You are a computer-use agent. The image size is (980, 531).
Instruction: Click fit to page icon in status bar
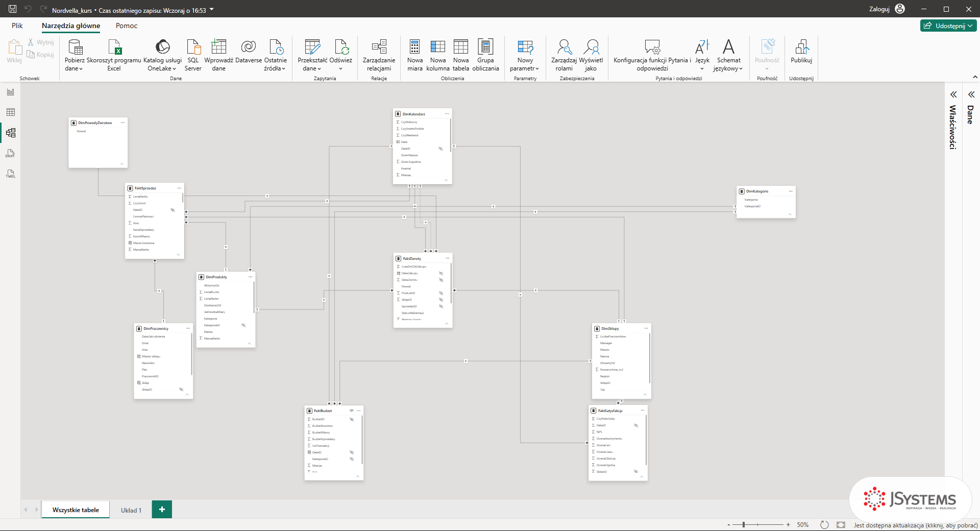coord(841,525)
